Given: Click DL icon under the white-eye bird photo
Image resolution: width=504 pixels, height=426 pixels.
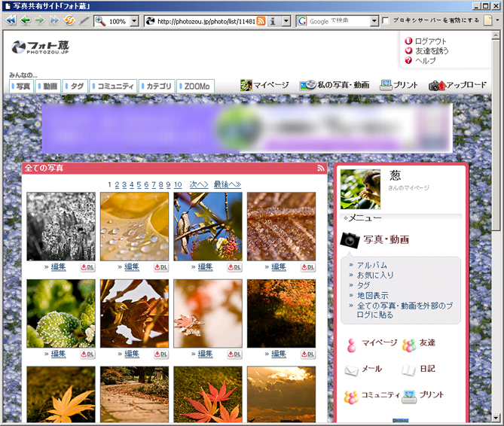Looking at the screenshot, I should pyautogui.click(x=161, y=354).
